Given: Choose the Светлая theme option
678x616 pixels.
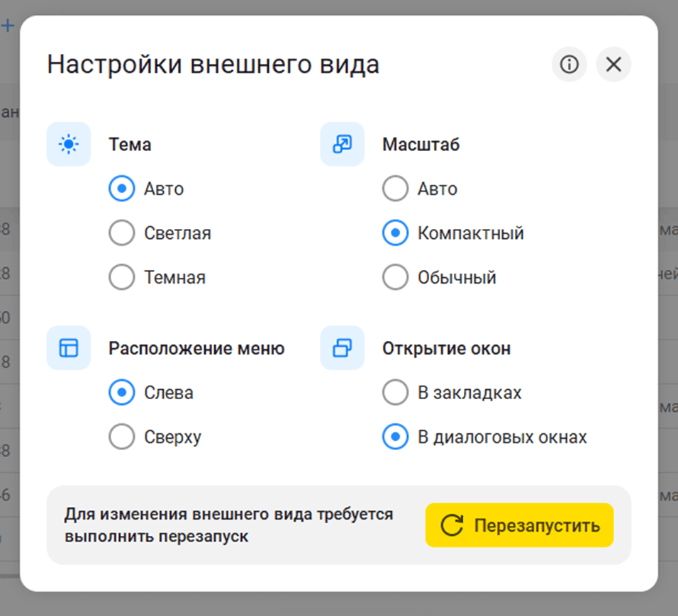Looking at the screenshot, I should click(122, 233).
